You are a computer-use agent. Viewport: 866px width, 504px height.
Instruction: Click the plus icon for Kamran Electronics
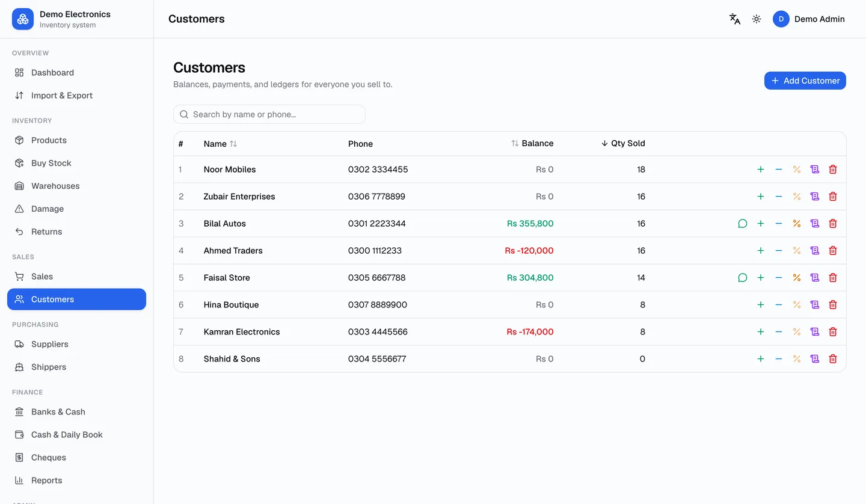(x=761, y=332)
